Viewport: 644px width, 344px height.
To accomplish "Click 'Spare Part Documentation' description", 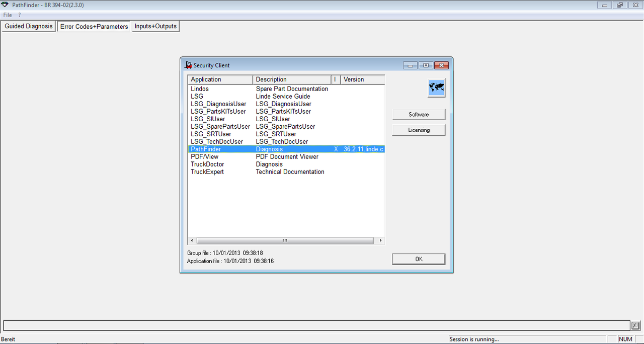I will click(292, 89).
